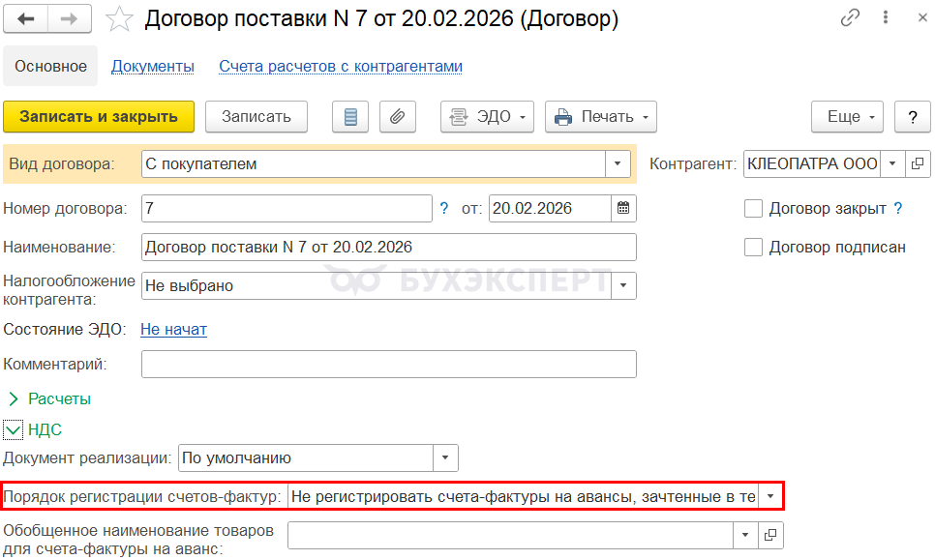This screenshot has height=560, width=935.
Task: Open Счета расчетов с контрагентами tab
Action: (341, 66)
